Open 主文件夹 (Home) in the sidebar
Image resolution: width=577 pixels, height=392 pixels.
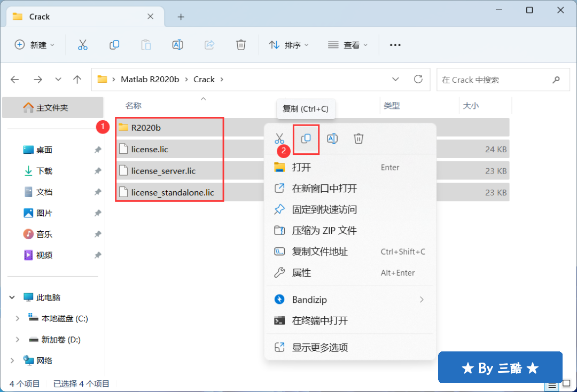point(52,108)
